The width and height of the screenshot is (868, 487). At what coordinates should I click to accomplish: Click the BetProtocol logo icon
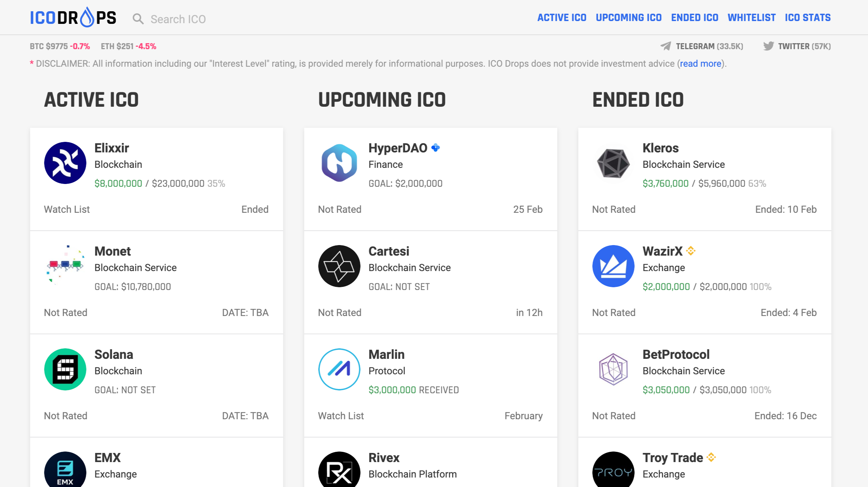tap(613, 369)
